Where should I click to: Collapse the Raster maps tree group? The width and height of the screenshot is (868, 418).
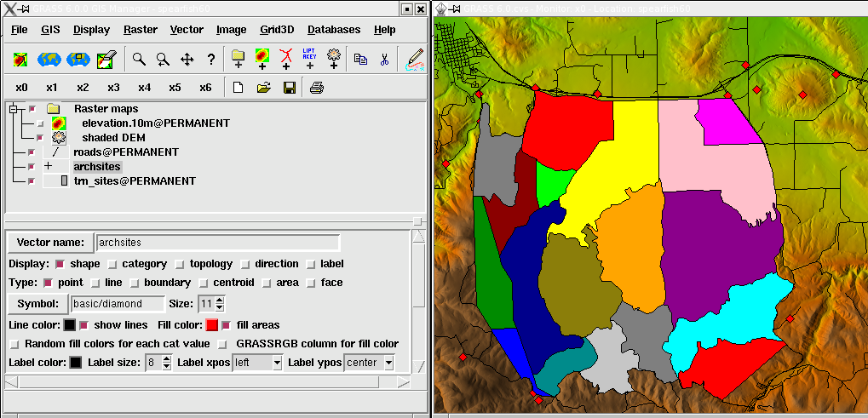click(14, 109)
